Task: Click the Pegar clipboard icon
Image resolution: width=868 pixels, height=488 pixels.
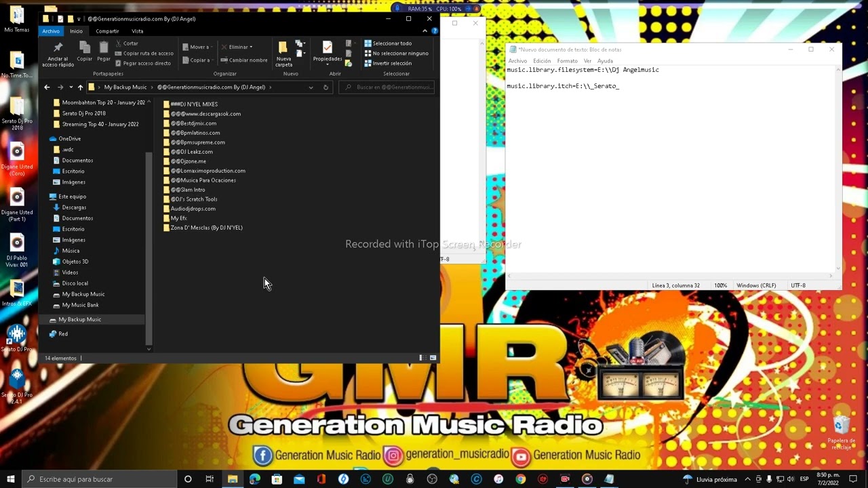Action: pos(104,47)
